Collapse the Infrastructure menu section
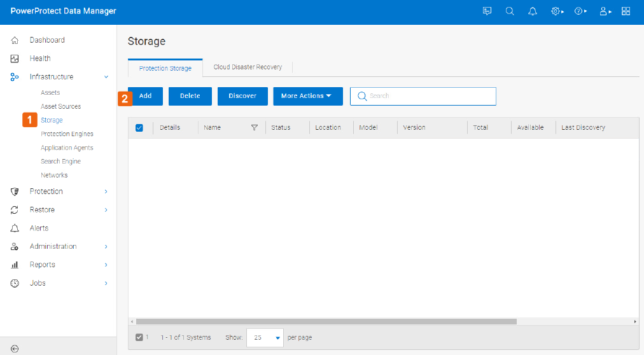Viewport: 644px width, 355px height. click(106, 77)
